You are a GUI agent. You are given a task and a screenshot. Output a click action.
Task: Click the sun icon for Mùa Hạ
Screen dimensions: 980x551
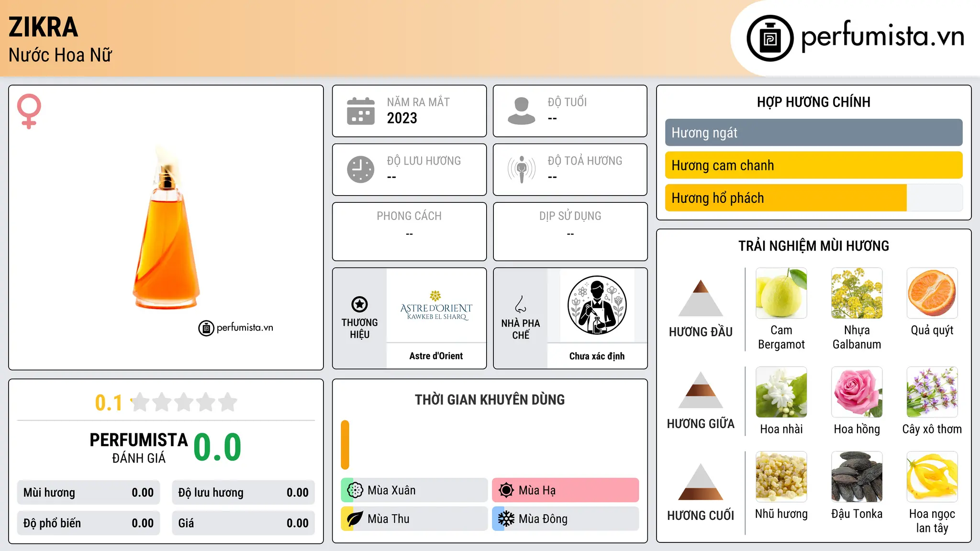tap(506, 490)
